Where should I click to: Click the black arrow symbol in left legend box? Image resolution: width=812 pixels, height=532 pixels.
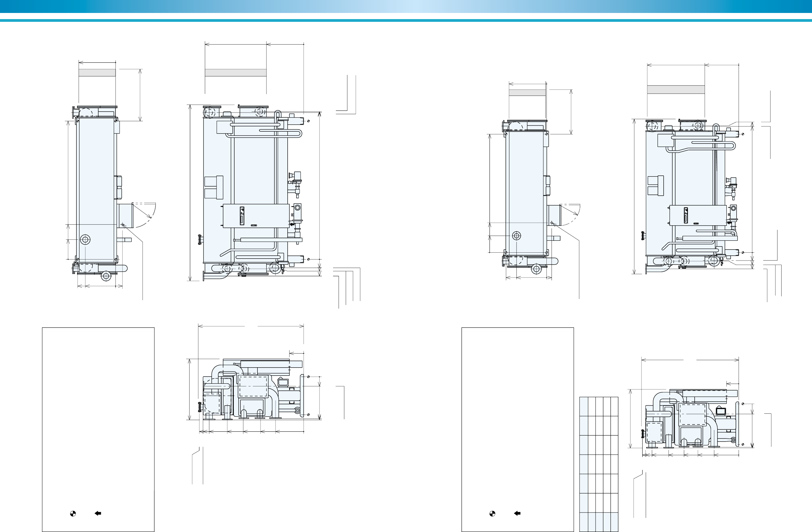[98, 513]
